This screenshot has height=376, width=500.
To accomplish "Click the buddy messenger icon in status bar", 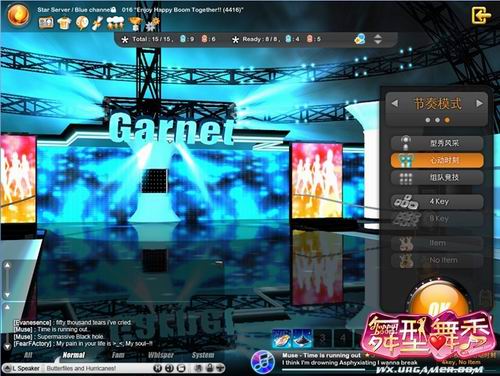I will point(360,39).
